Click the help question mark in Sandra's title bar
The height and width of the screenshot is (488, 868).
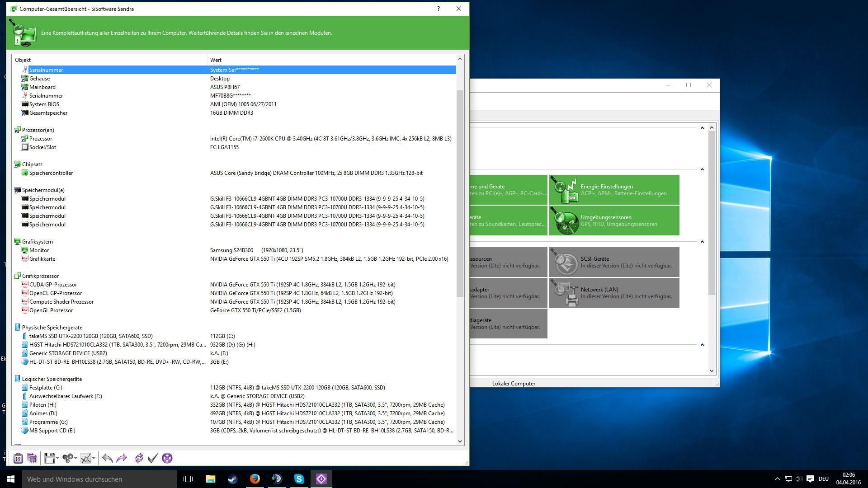coord(439,9)
